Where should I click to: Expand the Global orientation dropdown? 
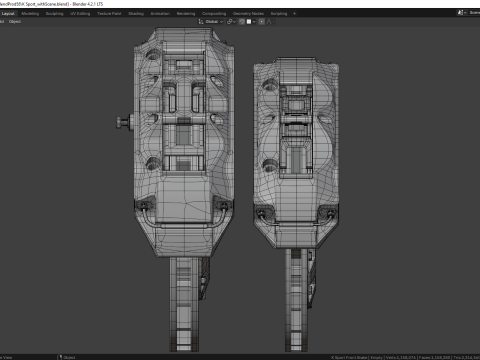click(214, 22)
